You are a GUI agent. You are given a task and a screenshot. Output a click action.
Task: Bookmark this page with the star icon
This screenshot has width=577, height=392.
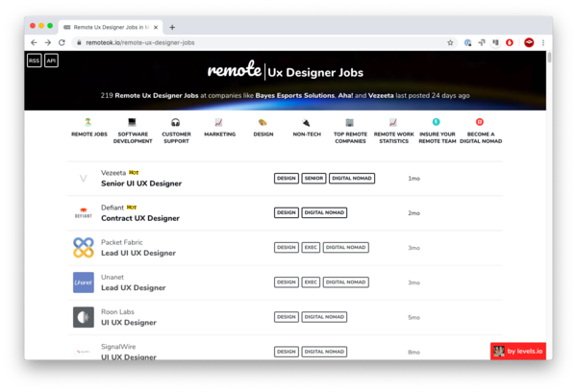point(450,42)
